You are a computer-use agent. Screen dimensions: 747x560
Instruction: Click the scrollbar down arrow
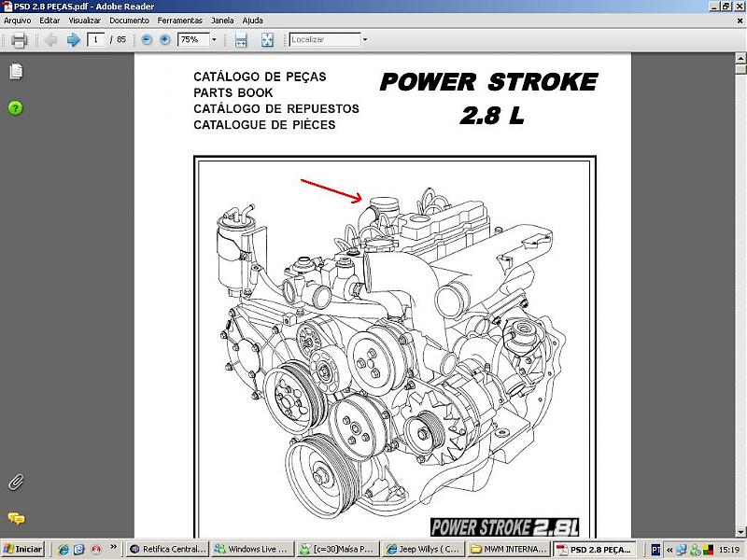pyautogui.click(x=740, y=532)
